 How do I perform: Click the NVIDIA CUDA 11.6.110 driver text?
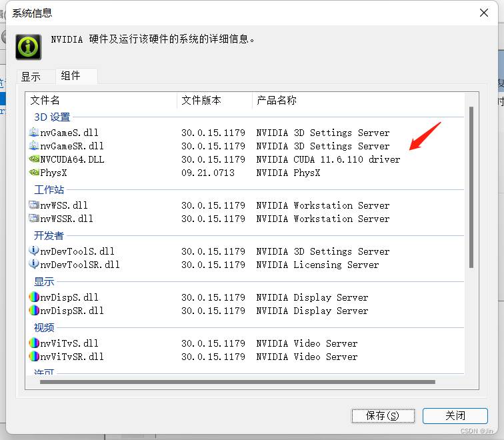[x=328, y=159]
